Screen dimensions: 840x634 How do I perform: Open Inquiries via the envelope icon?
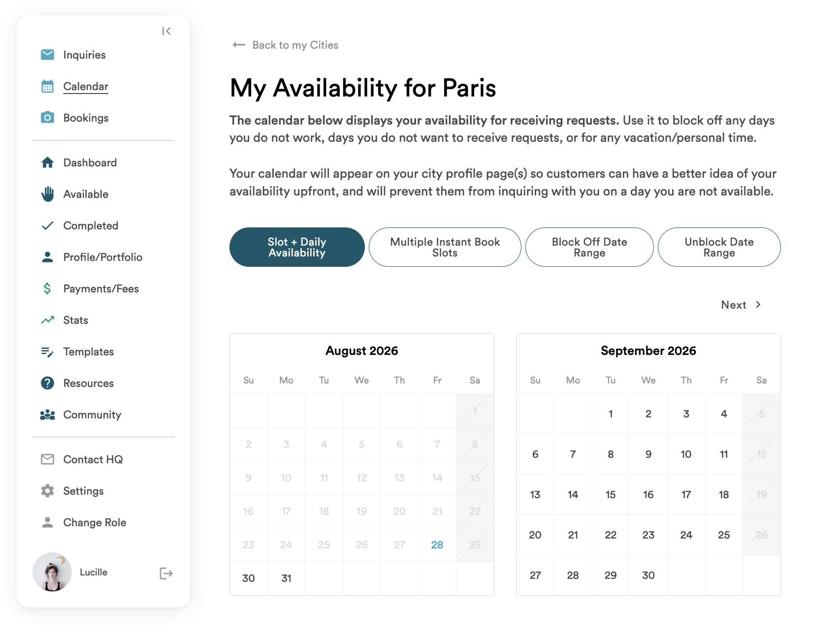click(47, 55)
